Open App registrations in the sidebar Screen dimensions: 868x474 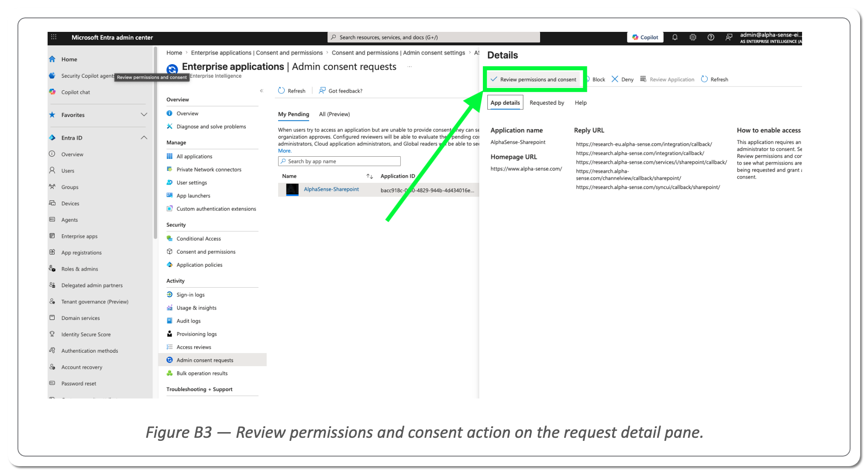click(x=81, y=252)
